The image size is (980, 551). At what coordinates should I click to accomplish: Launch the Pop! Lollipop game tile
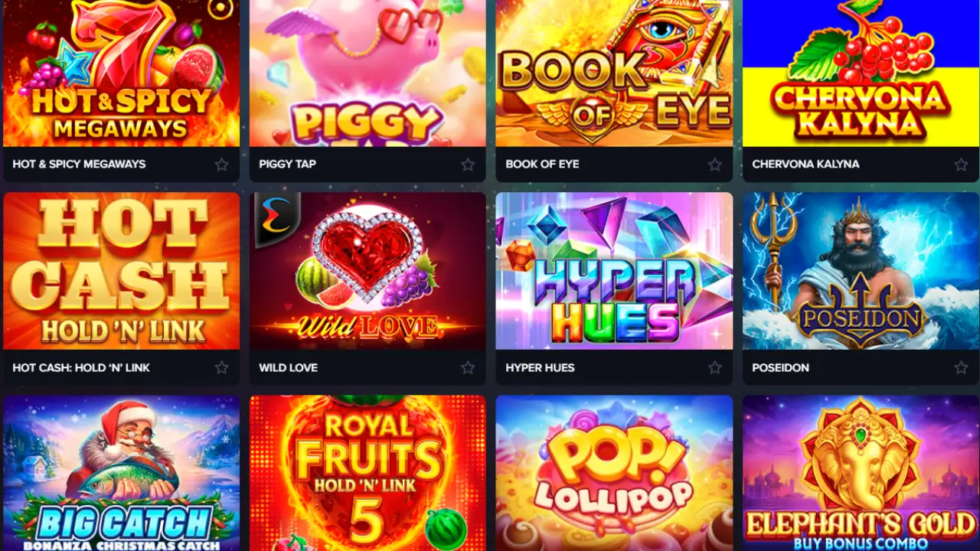(x=614, y=473)
